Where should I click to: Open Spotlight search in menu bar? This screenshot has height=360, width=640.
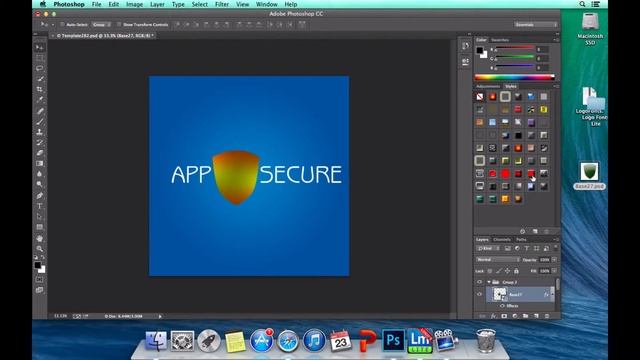tap(582, 4)
